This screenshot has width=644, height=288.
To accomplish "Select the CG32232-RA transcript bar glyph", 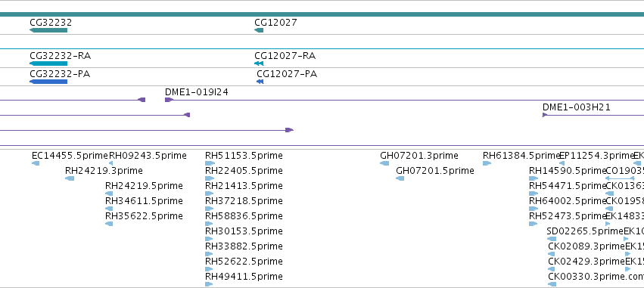I will 48,63.
